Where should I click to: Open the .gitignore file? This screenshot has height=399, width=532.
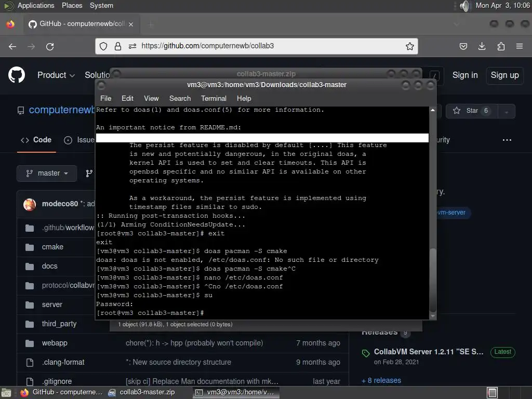[57, 381]
